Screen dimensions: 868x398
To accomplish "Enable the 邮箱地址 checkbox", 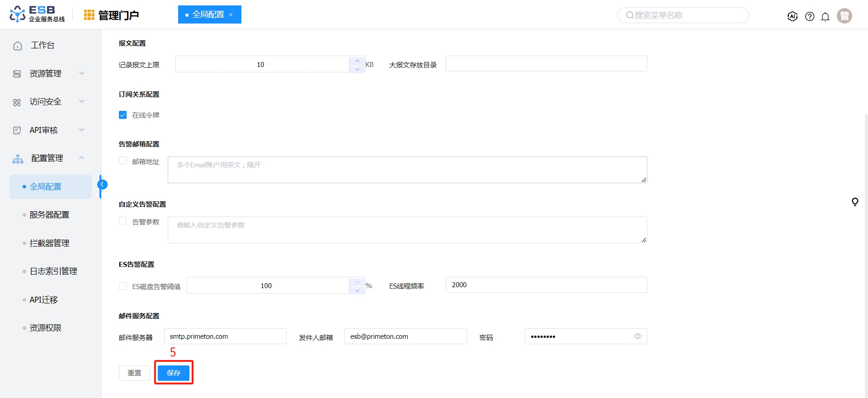I will (123, 161).
